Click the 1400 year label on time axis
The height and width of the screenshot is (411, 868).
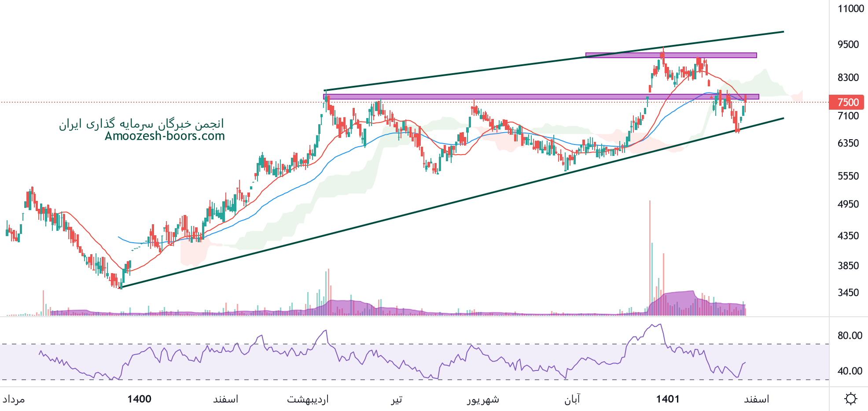click(139, 399)
